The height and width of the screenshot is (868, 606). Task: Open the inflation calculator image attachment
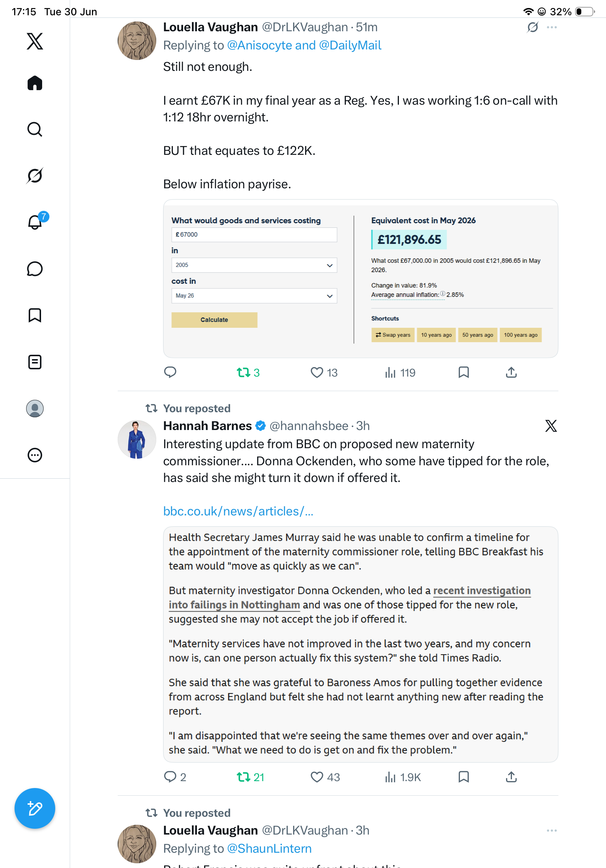point(360,279)
